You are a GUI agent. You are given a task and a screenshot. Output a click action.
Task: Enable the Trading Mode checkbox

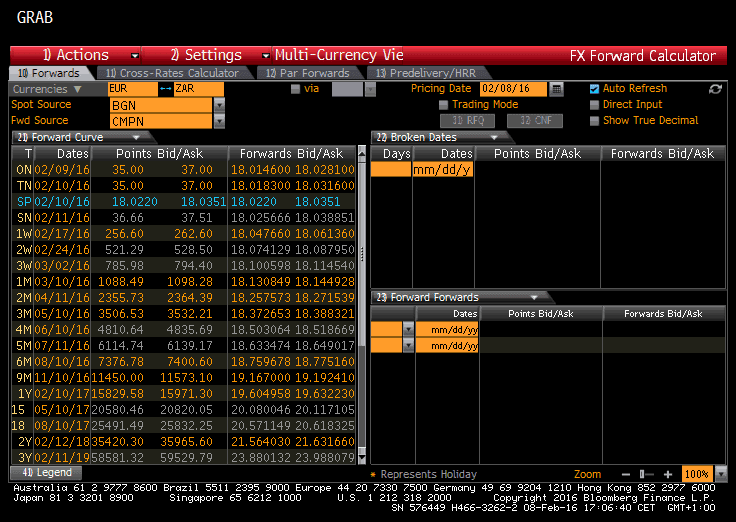coord(443,105)
